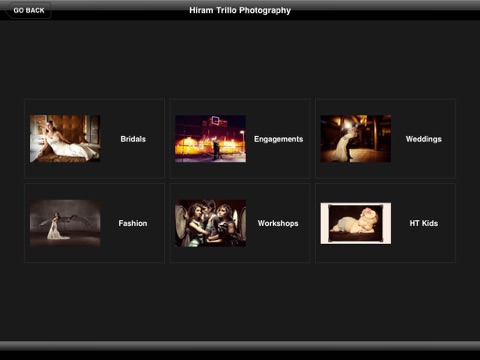This screenshot has height=360, width=480.
Task: Select the Fashion label
Action: [x=133, y=223]
